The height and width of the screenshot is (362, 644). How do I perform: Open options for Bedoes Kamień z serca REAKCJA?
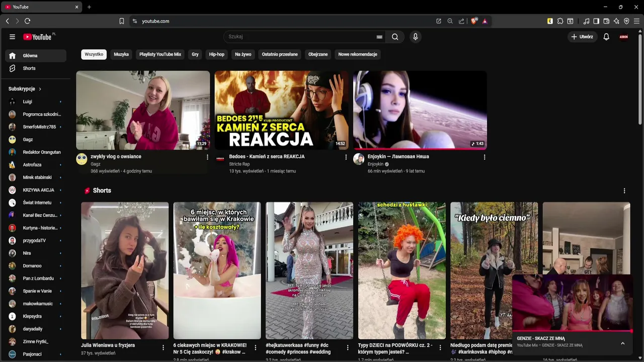[x=346, y=157]
